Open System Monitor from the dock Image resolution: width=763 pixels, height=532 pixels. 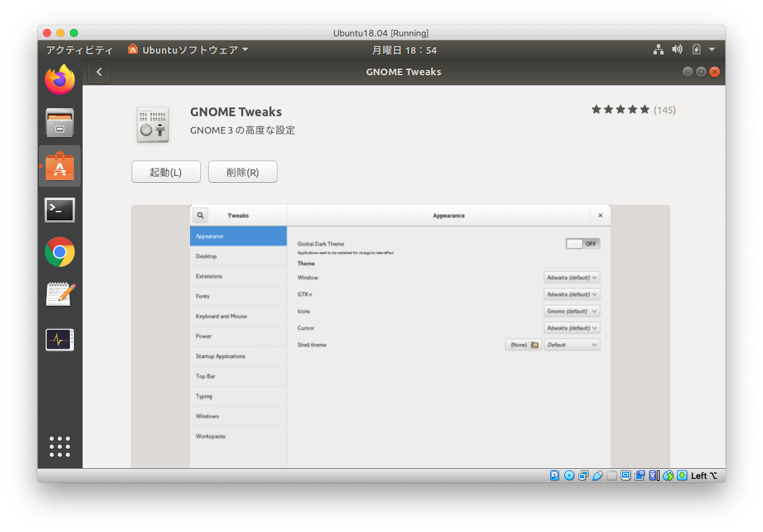pos(60,339)
